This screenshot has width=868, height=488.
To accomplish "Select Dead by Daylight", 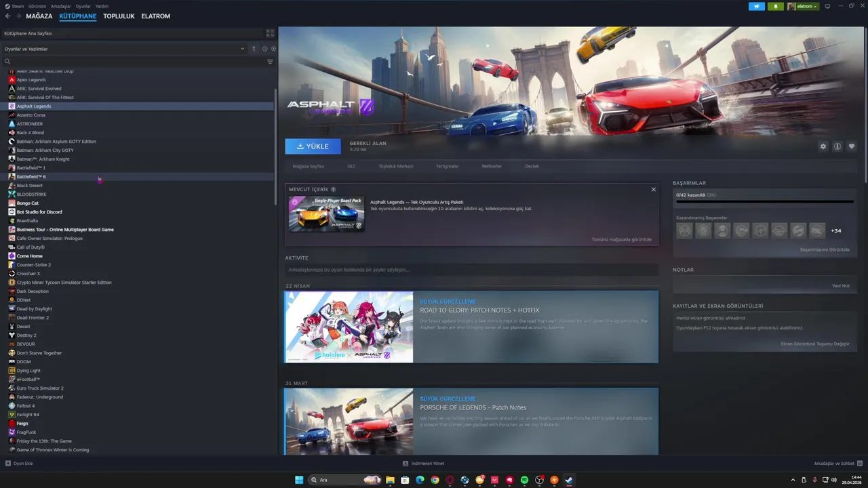I will (35, 309).
